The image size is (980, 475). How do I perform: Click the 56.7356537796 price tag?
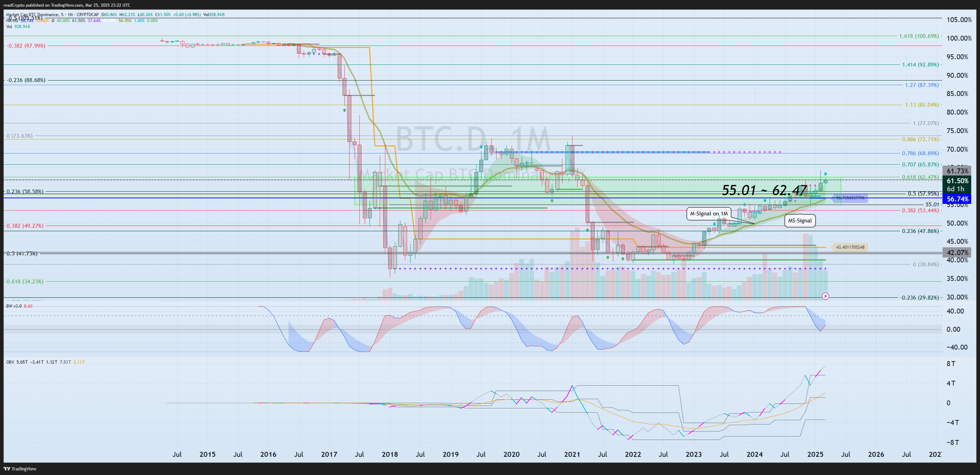click(850, 198)
